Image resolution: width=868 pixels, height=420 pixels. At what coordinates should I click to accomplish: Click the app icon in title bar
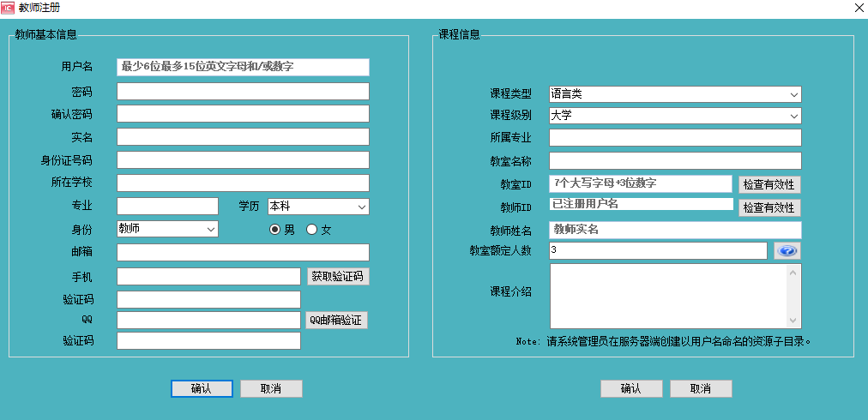pyautogui.click(x=9, y=8)
